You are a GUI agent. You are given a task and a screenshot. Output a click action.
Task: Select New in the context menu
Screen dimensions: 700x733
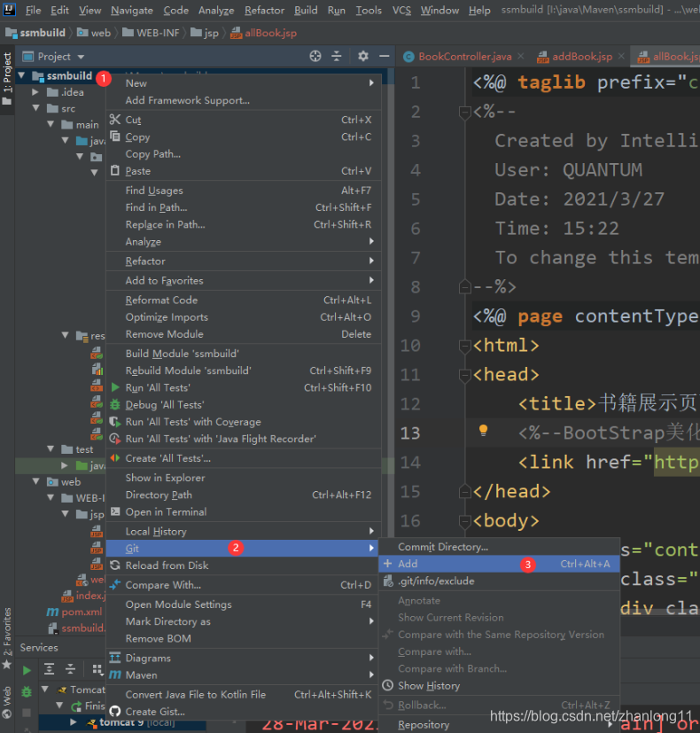click(x=244, y=83)
